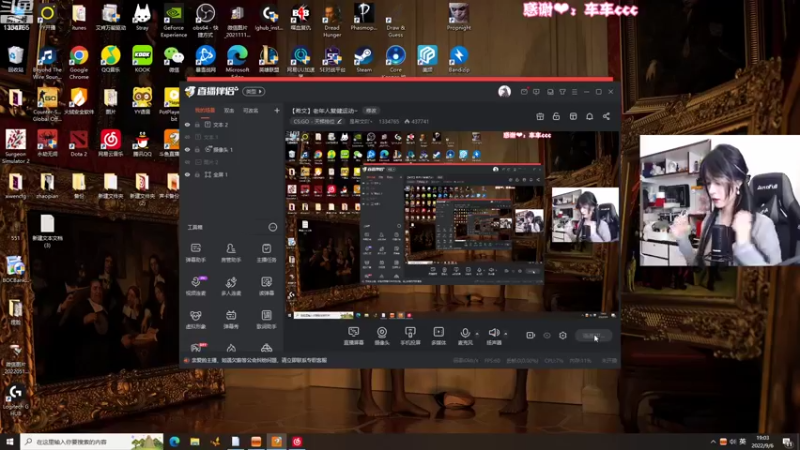Open the 多人连麦 multi-person link tool
Image resolution: width=800 pixels, height=450 pixels.
tap(231, 286)
